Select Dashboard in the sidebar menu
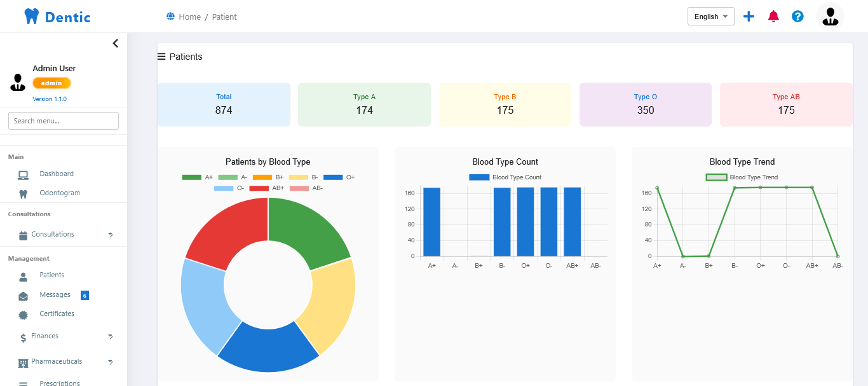The image size is (868, 386). click(57, 174)
